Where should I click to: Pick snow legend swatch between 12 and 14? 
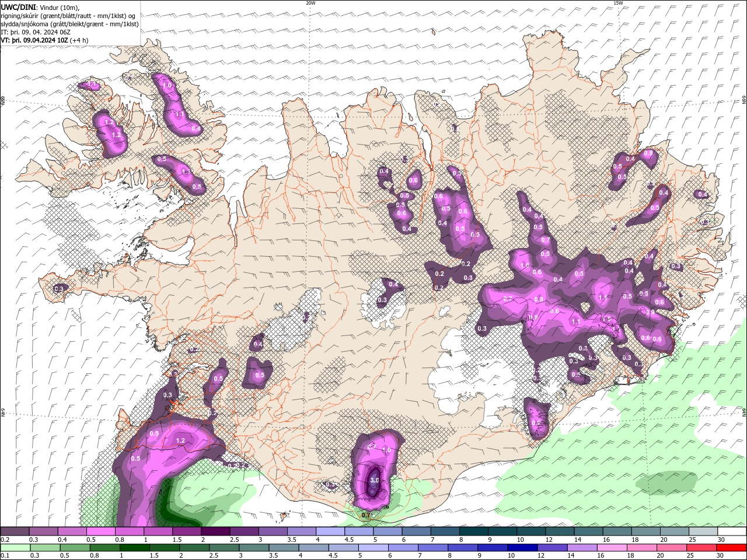click(x=560, y=531)
